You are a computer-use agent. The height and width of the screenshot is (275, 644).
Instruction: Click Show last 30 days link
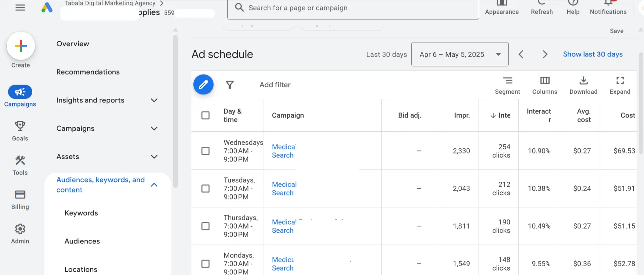593,54
